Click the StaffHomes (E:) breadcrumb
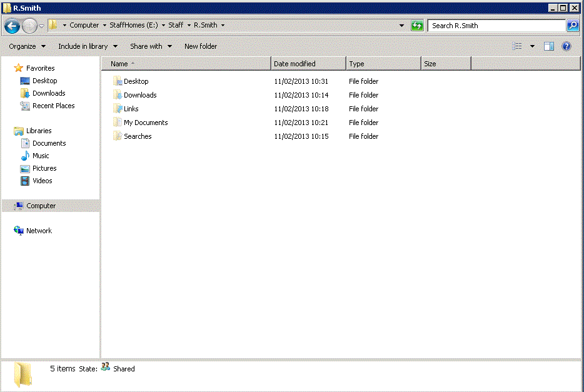The image size is (584, 392). [x=134, y=25]
